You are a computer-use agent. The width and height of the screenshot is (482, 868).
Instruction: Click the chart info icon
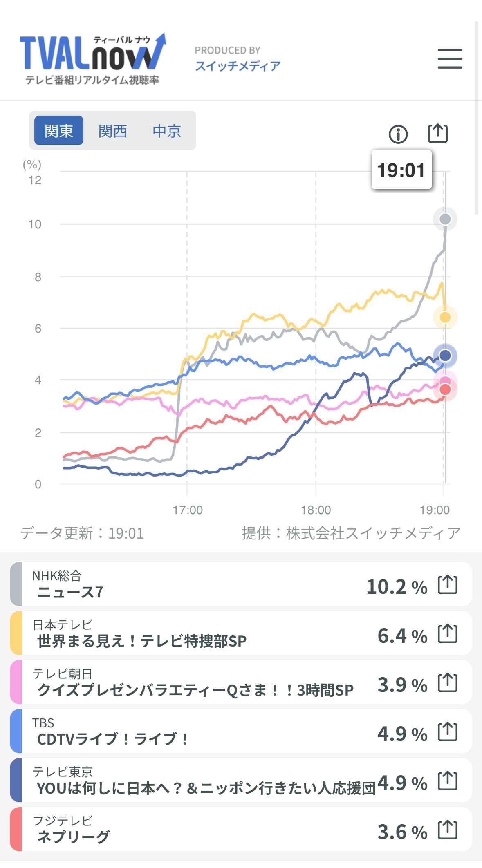398,134
